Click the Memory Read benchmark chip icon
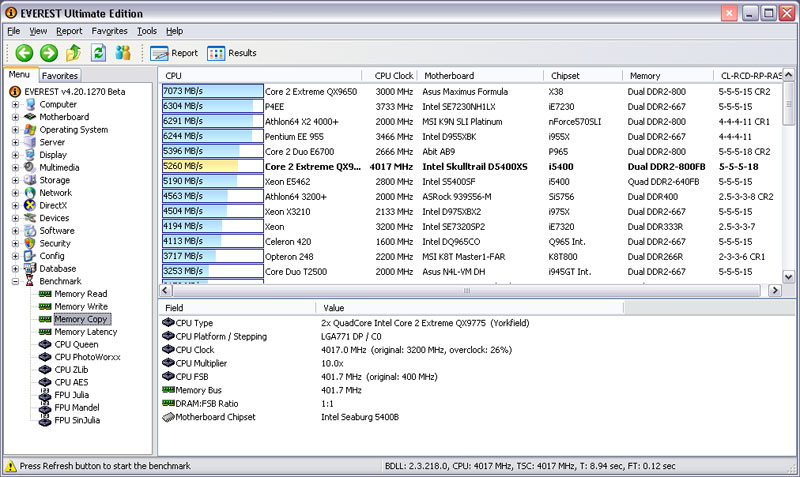This screenshot has height=477, width=800. (45, 294)
